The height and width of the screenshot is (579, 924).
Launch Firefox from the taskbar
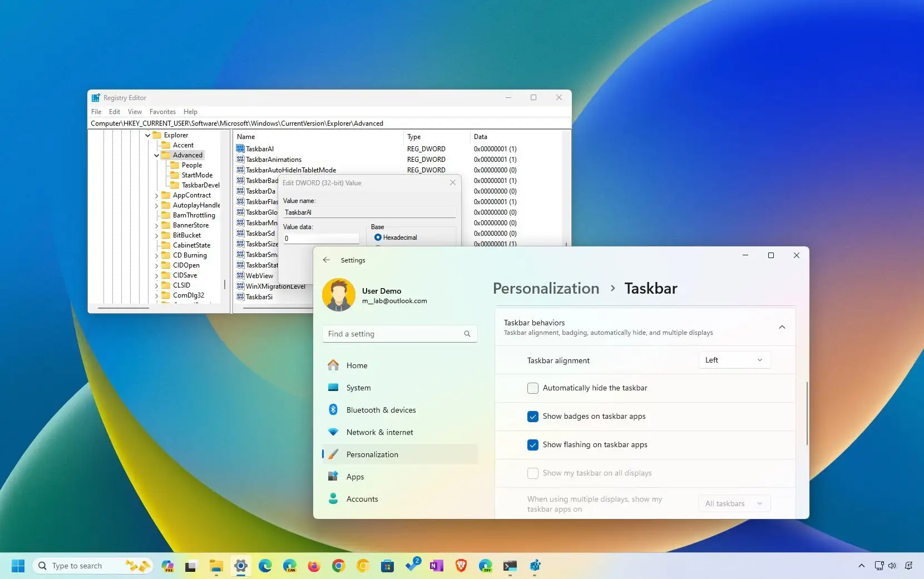pyautogui.click(x=313, y=566)
